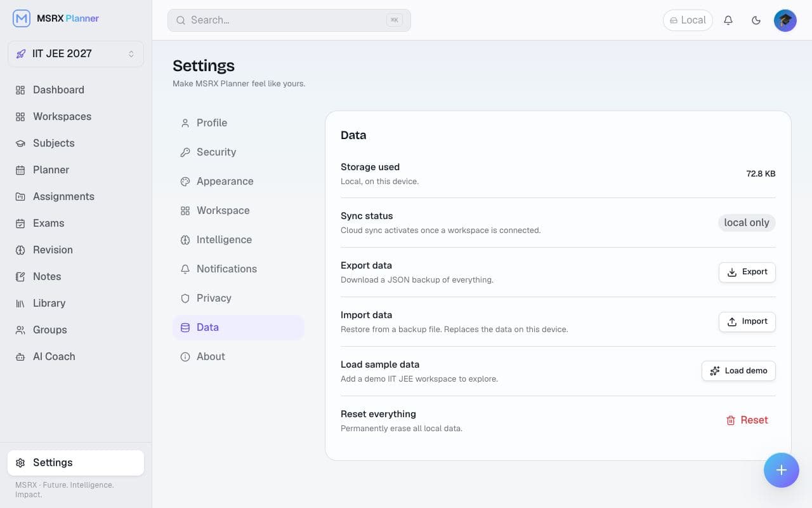Open Notes from the sidebar
Screen dimensions: 812x508
tap(75, 276)
